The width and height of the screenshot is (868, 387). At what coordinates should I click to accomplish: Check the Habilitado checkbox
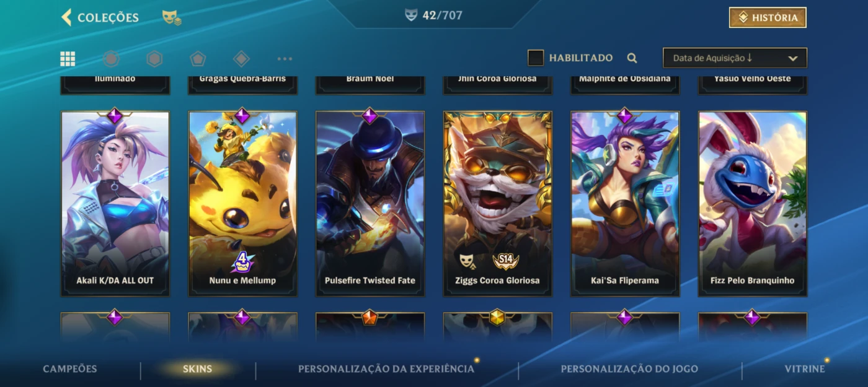tap(536, 58)
